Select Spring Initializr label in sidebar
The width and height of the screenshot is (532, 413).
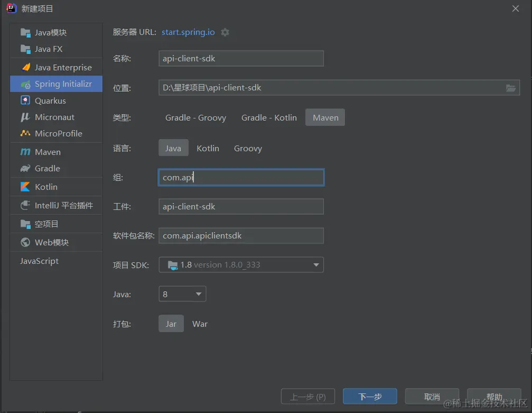[63, 84]
